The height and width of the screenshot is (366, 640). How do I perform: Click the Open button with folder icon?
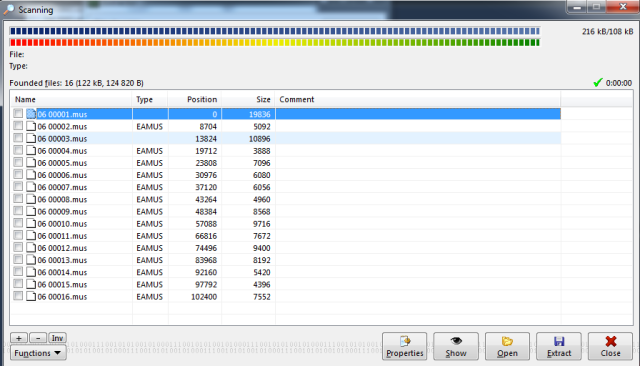click(507, 346)
